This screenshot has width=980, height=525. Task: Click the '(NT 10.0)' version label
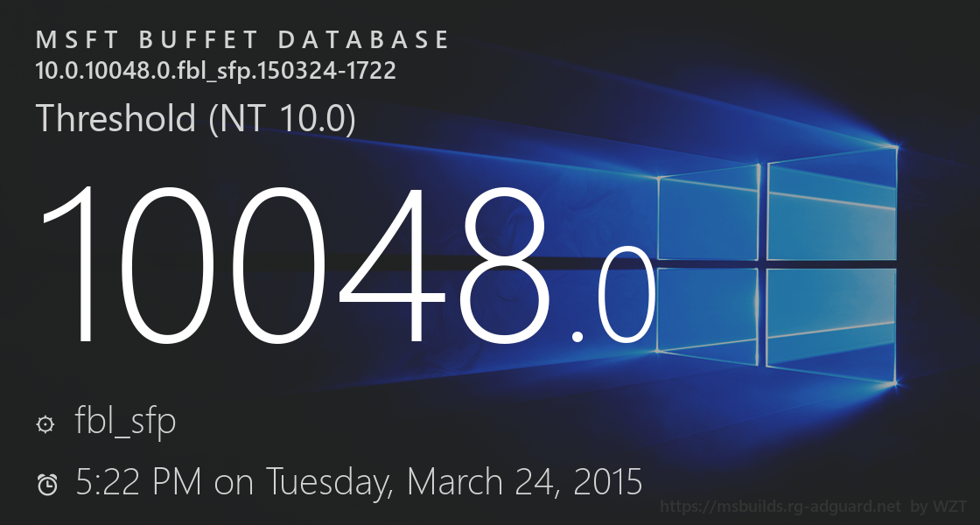click(x=282, y=118)
